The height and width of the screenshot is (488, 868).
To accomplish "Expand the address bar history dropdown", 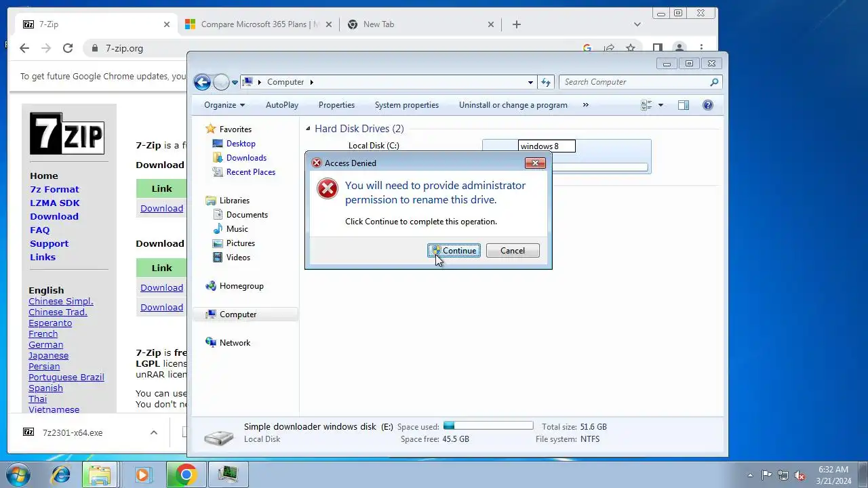I will tap(530, 82).
